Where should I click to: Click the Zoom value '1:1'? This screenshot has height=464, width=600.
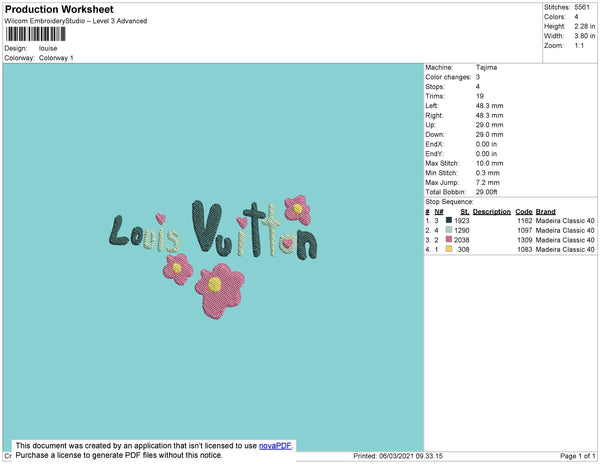(579, 46)
